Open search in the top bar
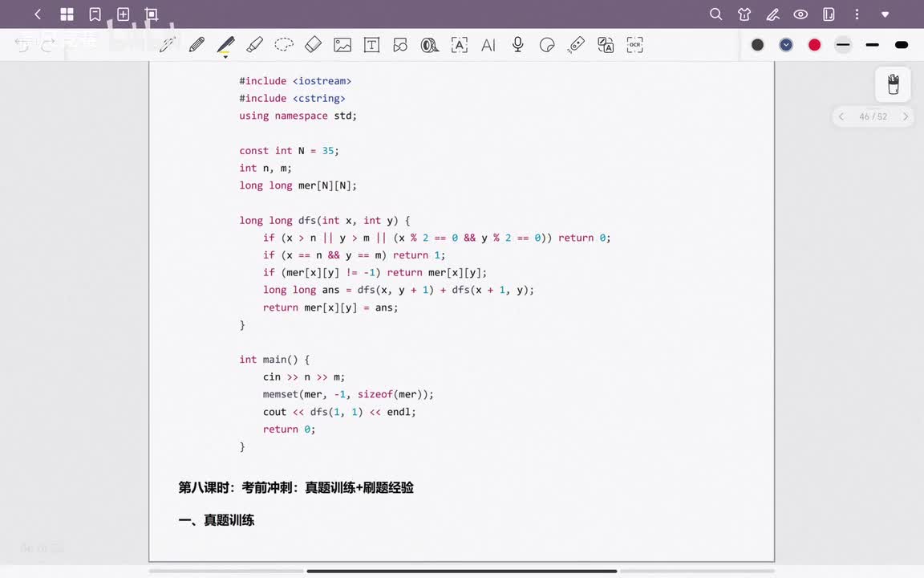The width and height of the screenshot is (924, 578). [716, 14]
